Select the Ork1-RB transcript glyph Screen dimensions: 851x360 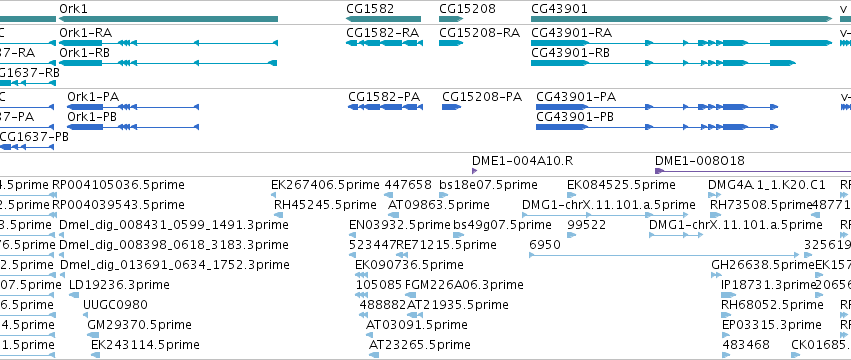[x=168, y=63]
